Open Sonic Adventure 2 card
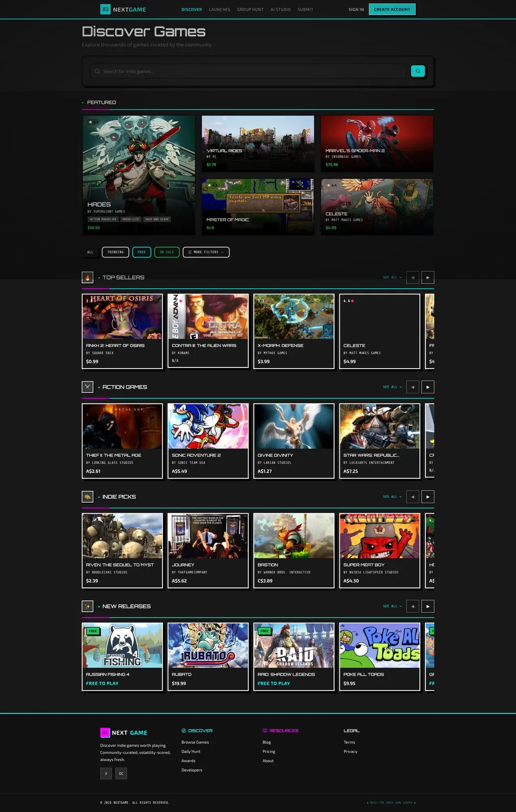The image size is (516, 812). point(208,441)
